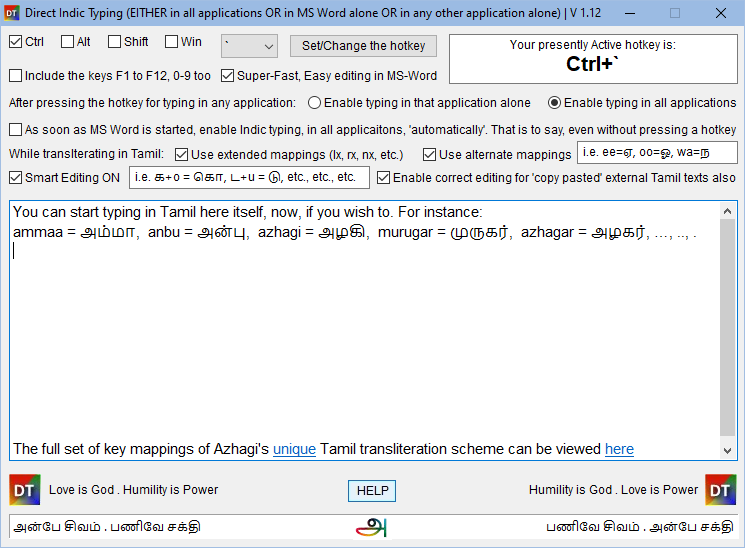Click the HELP button
This screenshot has width=745, height=548.
pos(372,490)
